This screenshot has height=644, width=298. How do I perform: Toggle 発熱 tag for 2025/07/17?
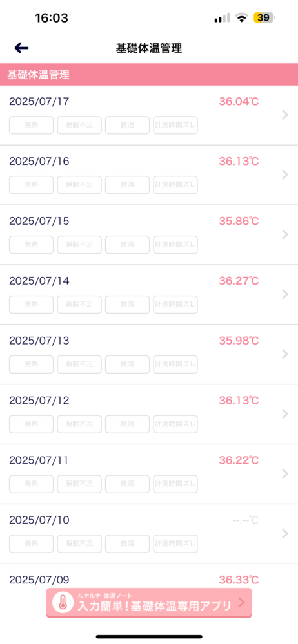click(x=31, y=126)
